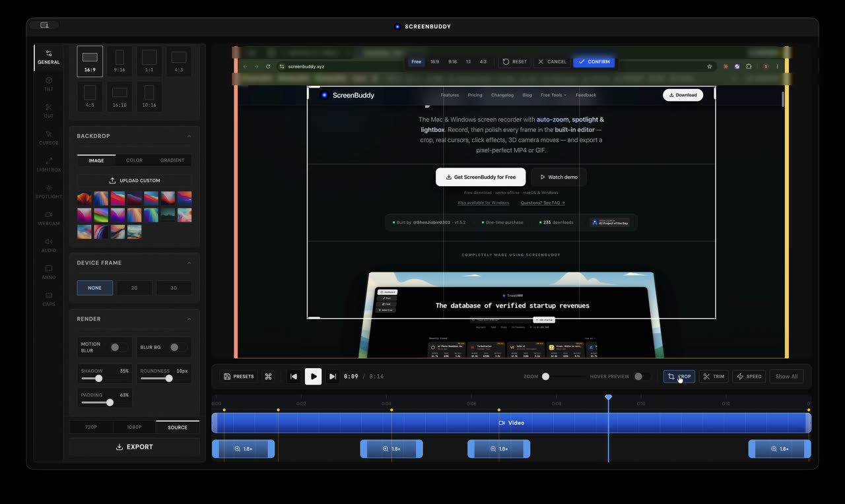Select 16:9 crop ratio in crop bar

tap(434, 61)
